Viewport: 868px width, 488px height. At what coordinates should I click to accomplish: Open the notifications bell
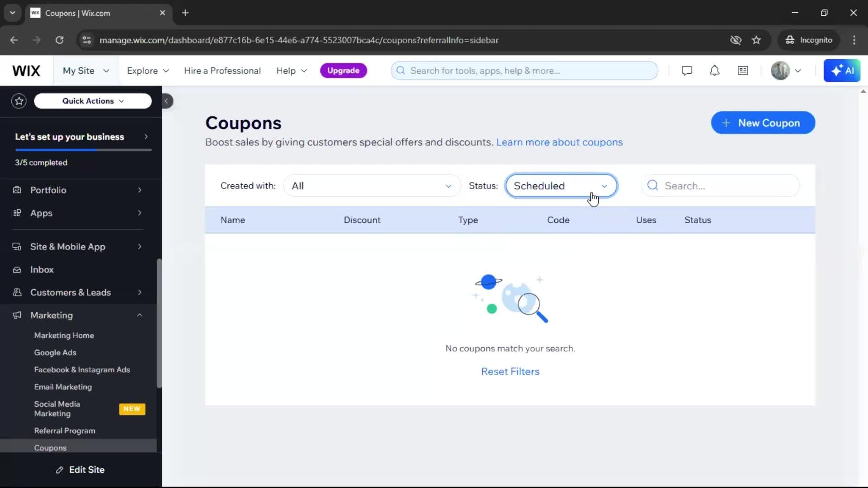[714, 70]
